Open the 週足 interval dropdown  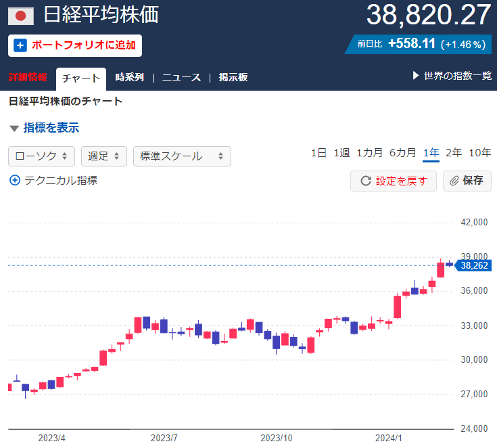point(104,156)
